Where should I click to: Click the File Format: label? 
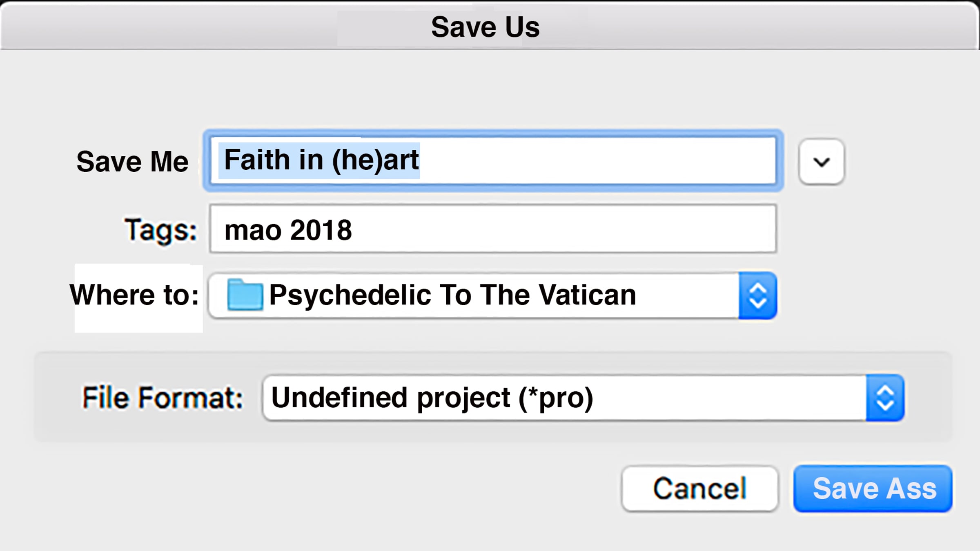point(163,398)
